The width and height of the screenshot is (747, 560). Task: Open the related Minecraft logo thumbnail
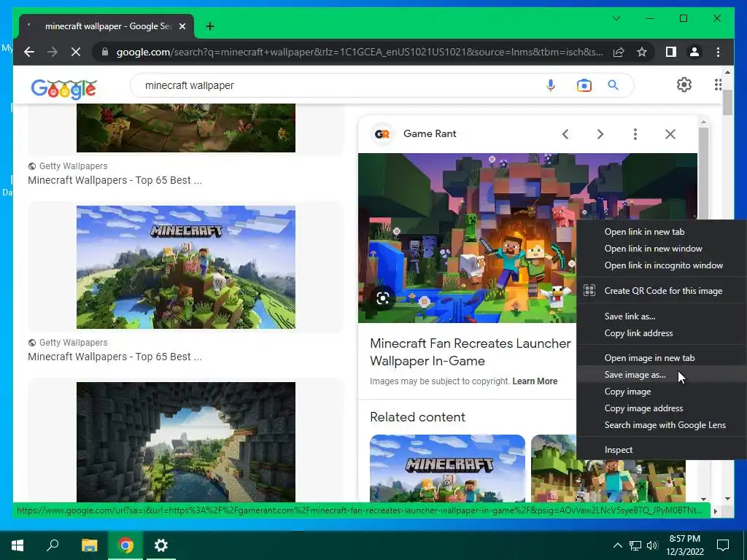point(447,468)
